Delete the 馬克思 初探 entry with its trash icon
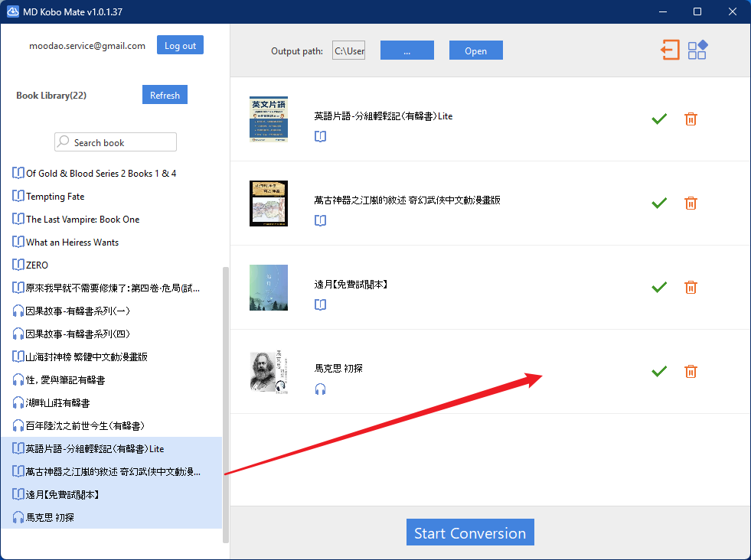This screenshot has width=751, height=560. pyautogui.click(x=691, y=372)
